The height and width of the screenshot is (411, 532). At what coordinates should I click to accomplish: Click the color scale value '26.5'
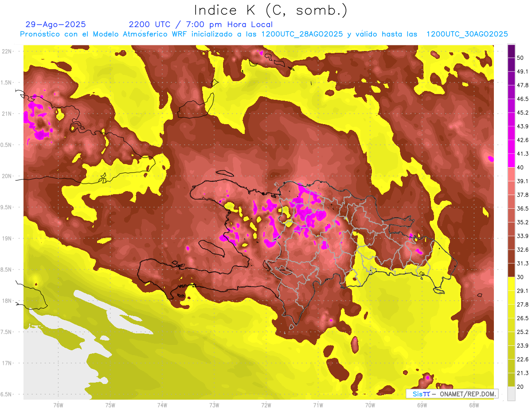(x=523, y=318)
